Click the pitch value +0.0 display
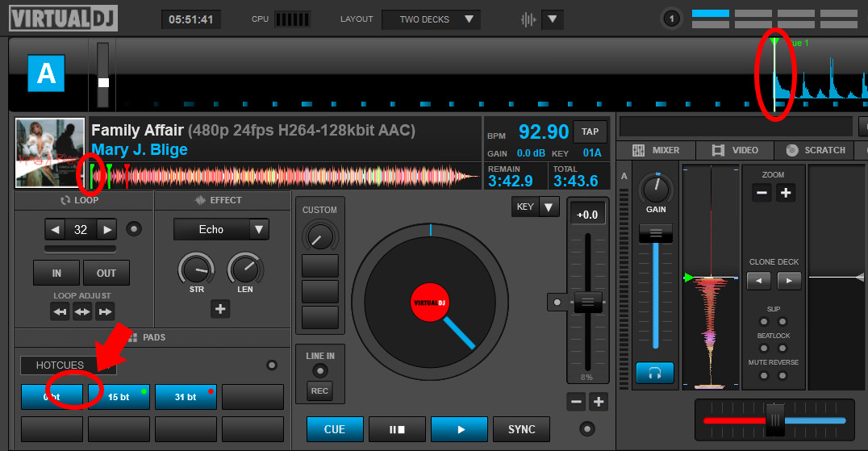 pyautogui.click(x=587, y=215)
